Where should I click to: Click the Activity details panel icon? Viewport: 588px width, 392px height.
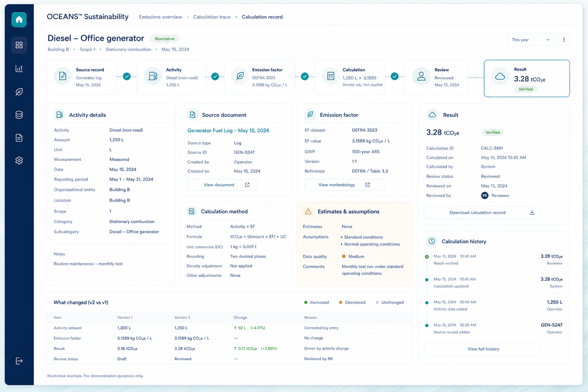click(x=60, y=114)
